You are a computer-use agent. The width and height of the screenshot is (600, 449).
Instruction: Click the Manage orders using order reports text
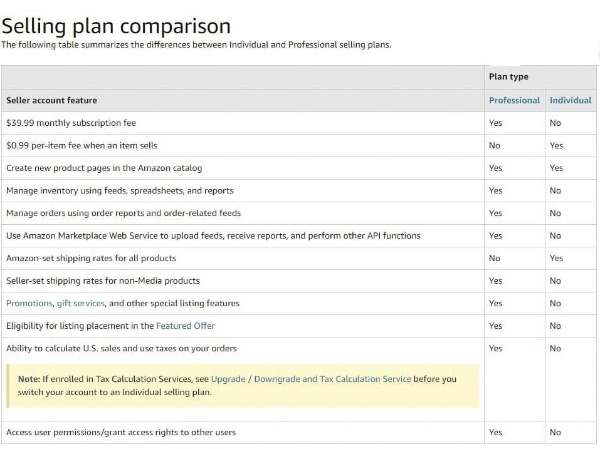(123, 213)
